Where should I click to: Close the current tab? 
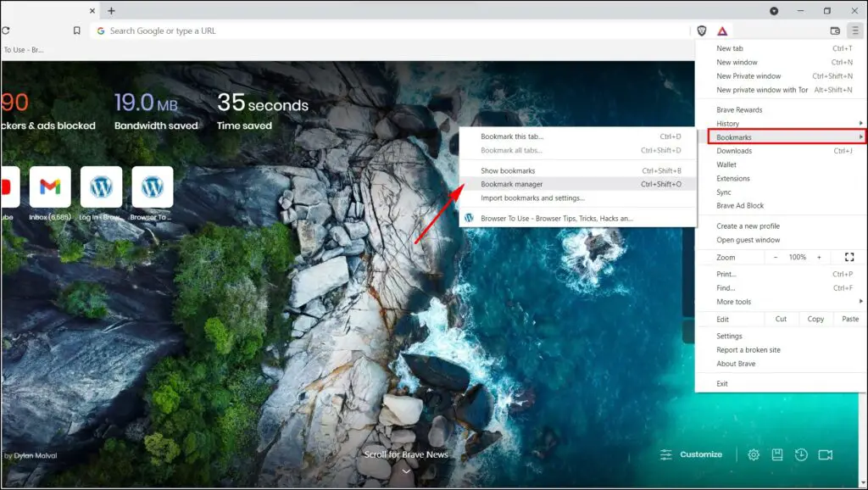click(92, 10)
